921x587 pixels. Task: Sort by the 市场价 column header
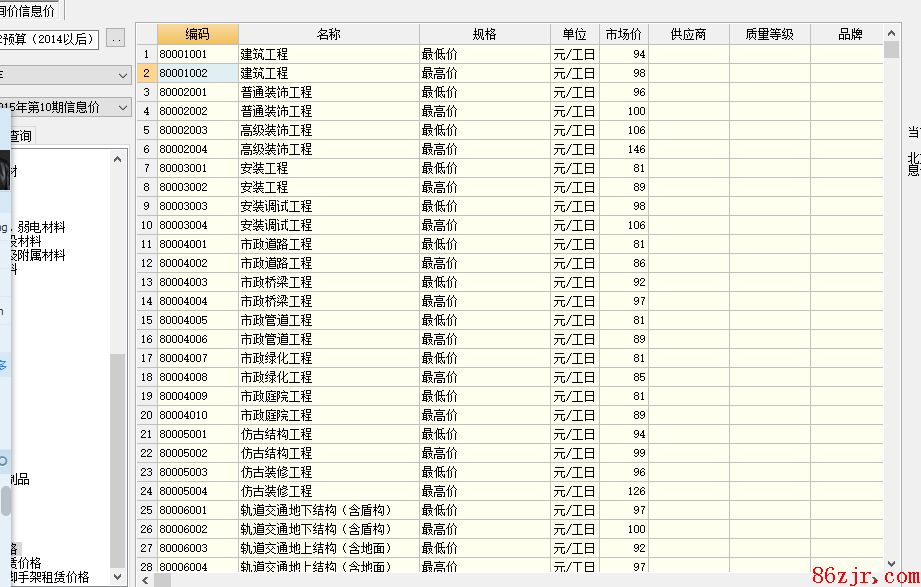623,34
